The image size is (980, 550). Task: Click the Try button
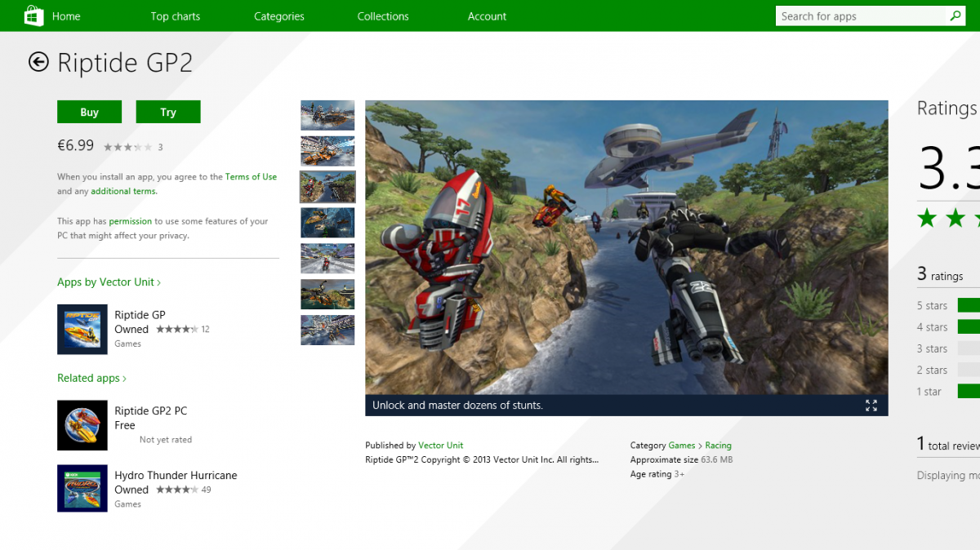click(168, 112)
